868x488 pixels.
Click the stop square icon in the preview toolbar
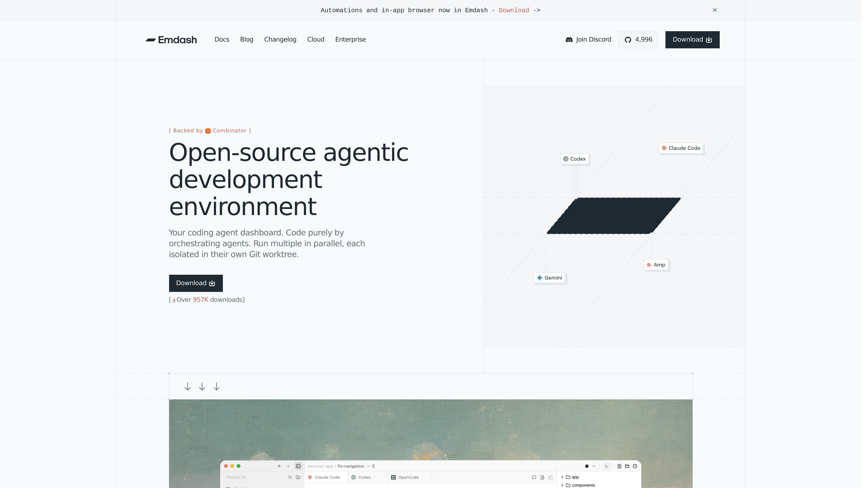point(587,466)
